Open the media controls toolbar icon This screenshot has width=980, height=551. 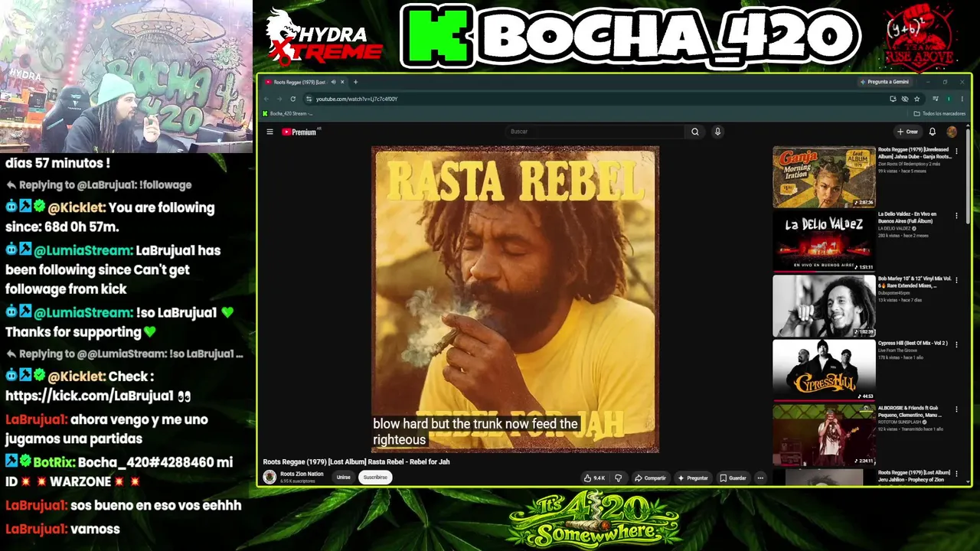tap(936, 99)
